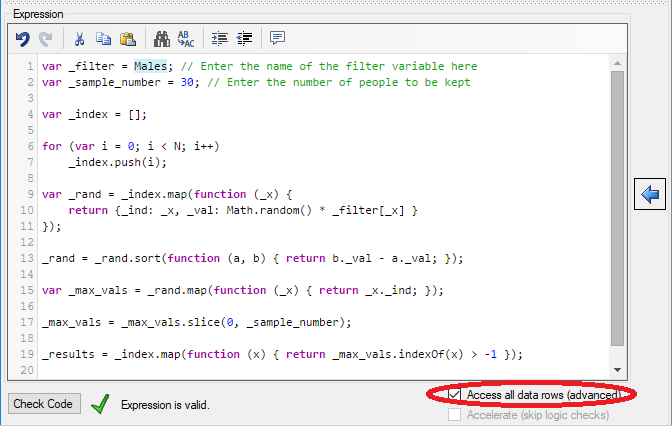
Task: Tick the Accelerate (skip logic checks) checkbox
Action: (x=456, y=414)
